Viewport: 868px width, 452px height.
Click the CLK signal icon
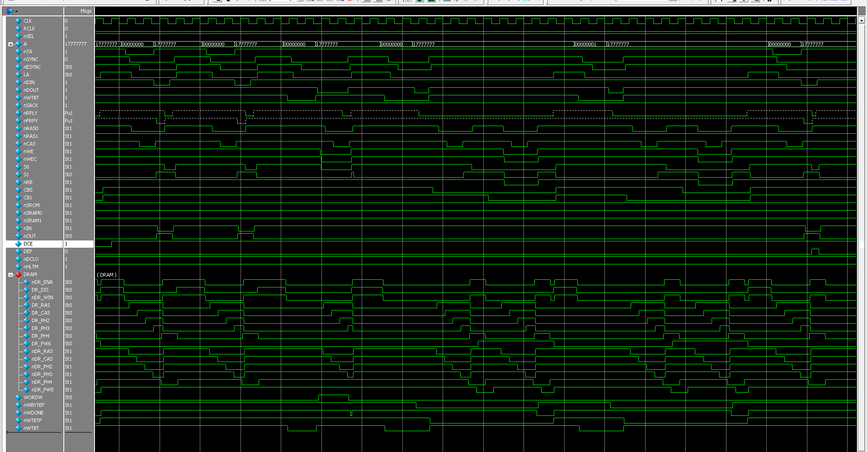point(18,21)
